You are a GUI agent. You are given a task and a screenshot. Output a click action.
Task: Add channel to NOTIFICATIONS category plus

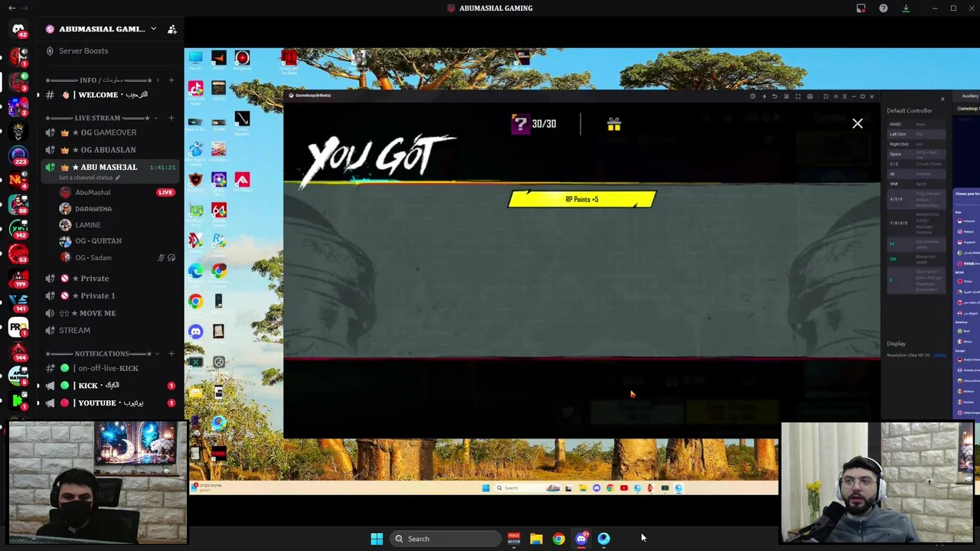pos(171,354)
